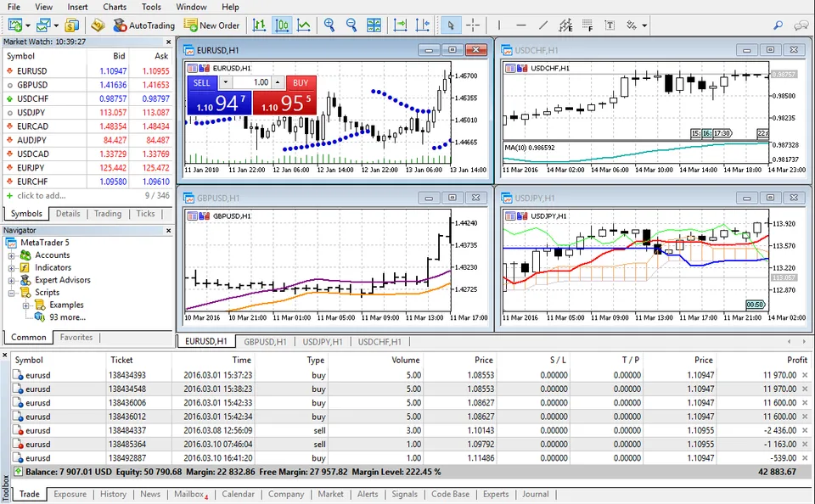Switch to the History tab in Toolbox

click(x=113, y=494)
